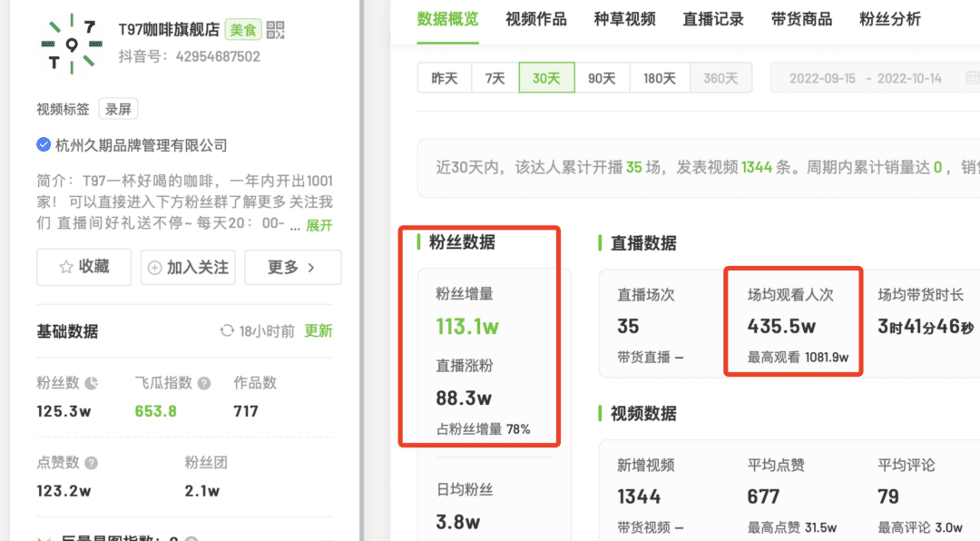Screen dimensions: 980x541
Task: Click the 基础数据 section heading
Action: pos(67,331)
